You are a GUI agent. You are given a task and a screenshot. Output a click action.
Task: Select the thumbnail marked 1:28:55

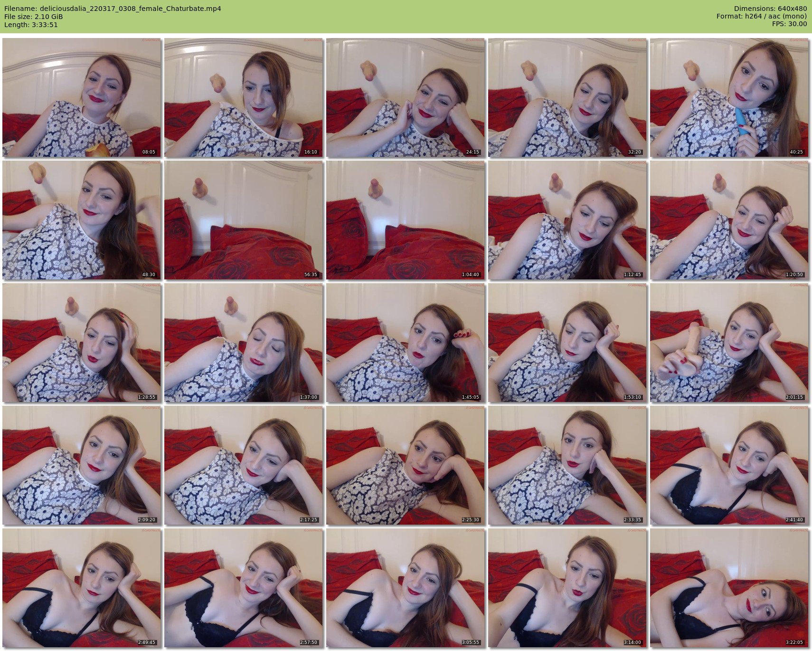[82, 343]
